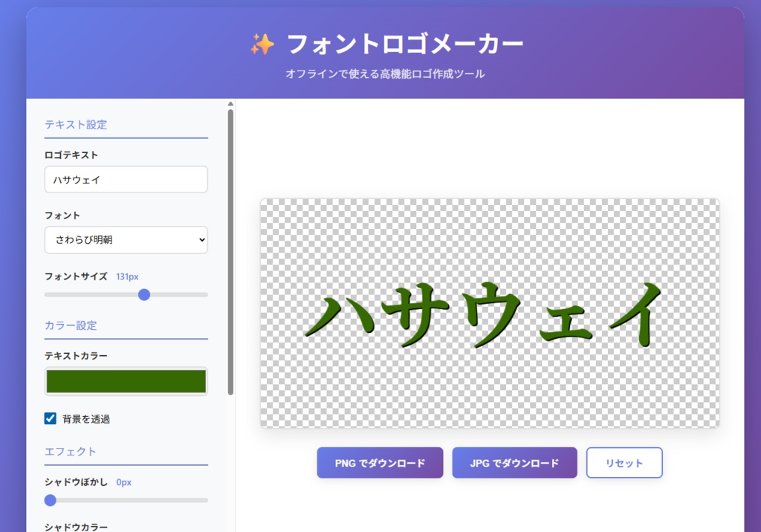
Task: Select the text ハサウェイ in the input
Action: (78, 179)
